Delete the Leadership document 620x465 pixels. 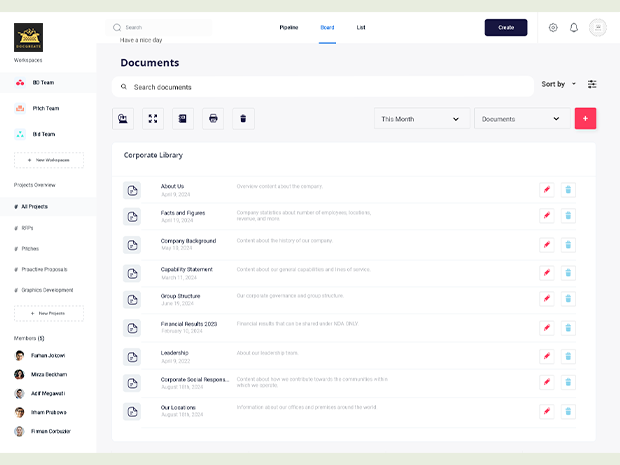(x=568, y=356)
